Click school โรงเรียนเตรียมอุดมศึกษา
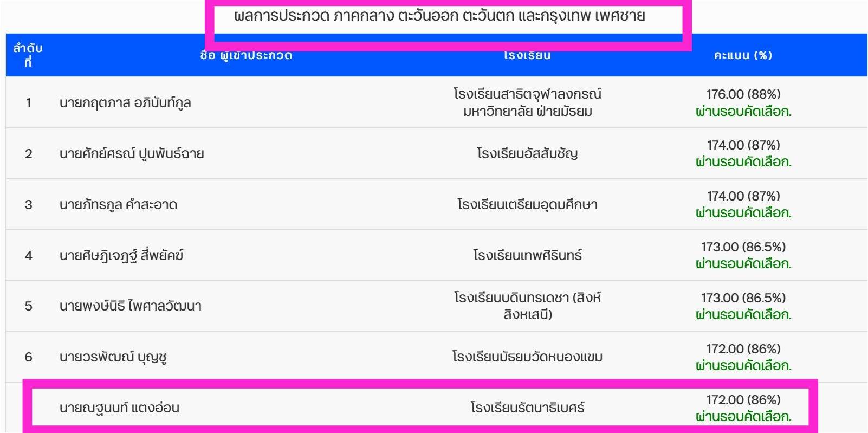 point(527,204)
